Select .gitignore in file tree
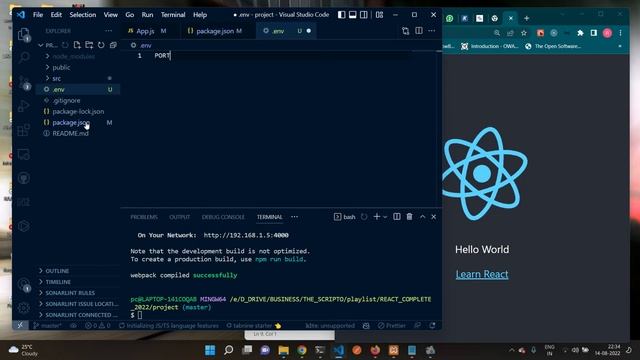 pos(66,100)
